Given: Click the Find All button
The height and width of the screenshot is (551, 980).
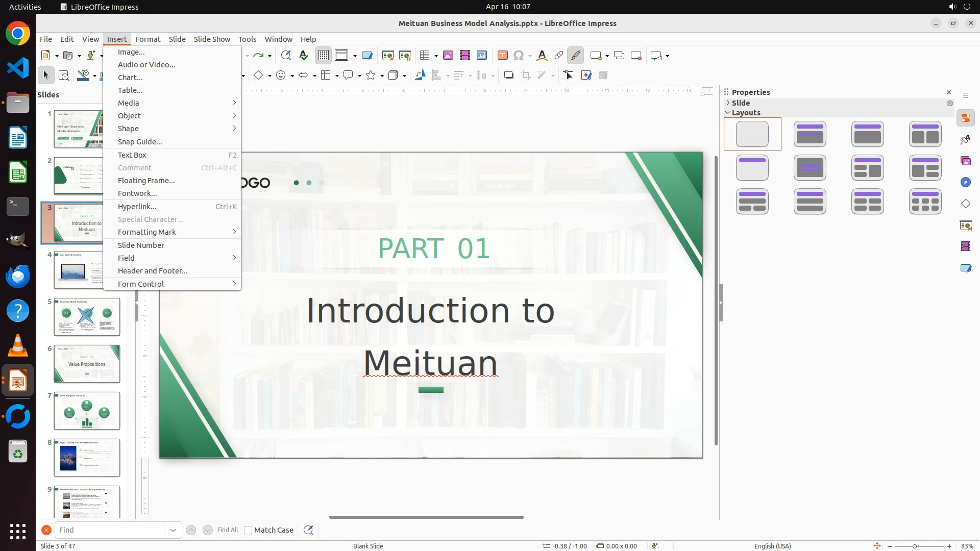Looking at the screenshot, I should coord(227,530).
